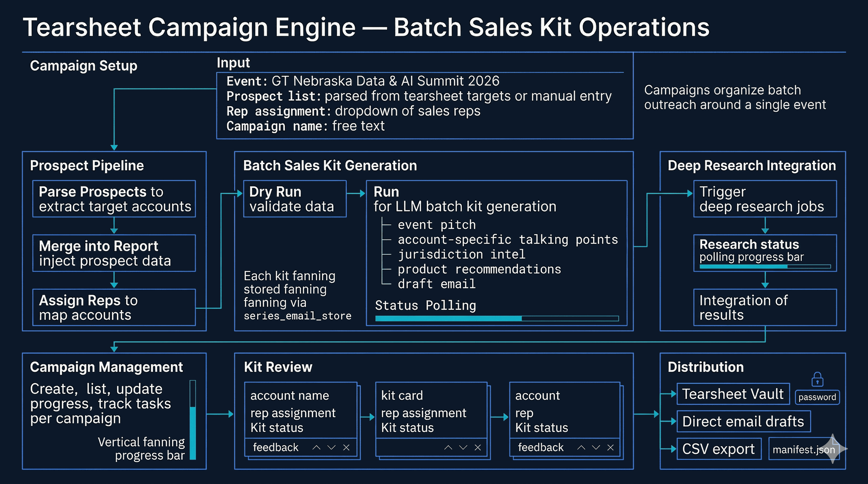Screen dimensions: 868x484
Task: Click the 'event pitch' tree item
Action: (437, 225)
